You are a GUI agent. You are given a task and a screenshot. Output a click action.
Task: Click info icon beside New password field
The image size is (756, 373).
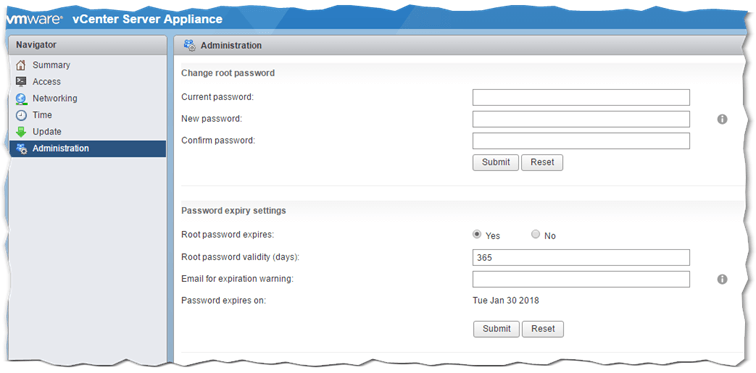pyautogui.click(x=722, y=120)
